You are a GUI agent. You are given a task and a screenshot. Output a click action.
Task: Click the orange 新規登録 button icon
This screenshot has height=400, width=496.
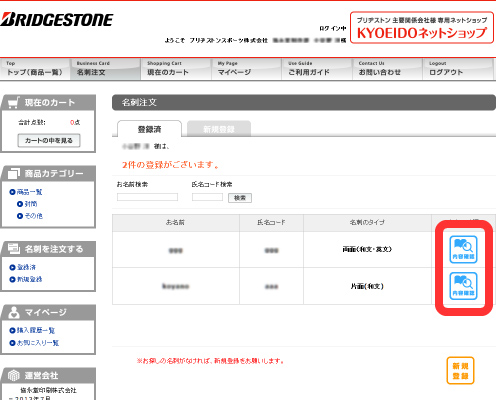460,371
